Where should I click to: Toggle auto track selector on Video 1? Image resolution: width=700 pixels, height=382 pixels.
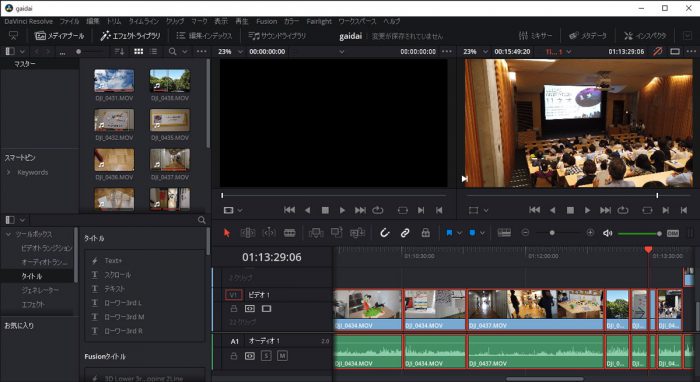(250, 309)
